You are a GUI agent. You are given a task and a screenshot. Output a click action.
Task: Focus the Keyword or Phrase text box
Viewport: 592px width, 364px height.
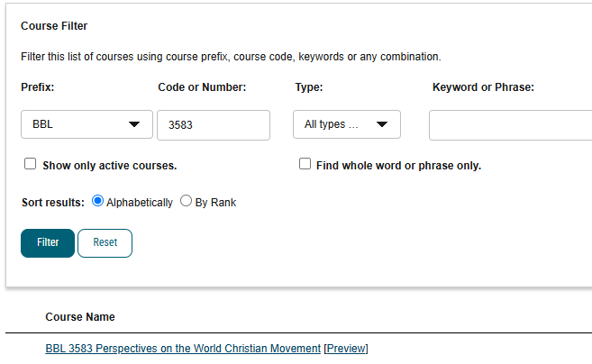510,125
